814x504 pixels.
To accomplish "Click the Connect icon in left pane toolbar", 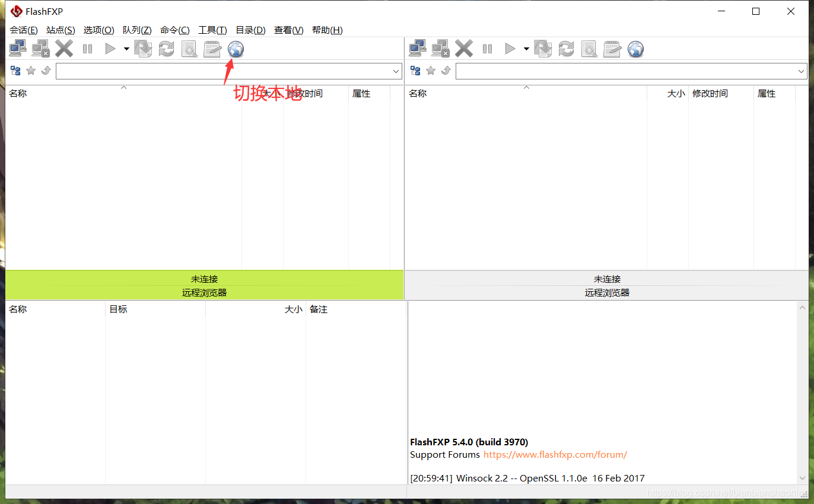I will coord(18,49).
